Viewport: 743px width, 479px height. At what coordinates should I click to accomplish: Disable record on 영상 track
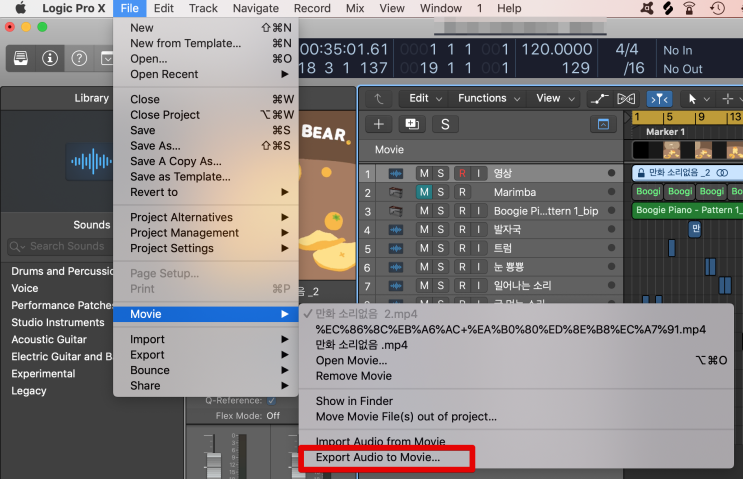pos(462,173)
